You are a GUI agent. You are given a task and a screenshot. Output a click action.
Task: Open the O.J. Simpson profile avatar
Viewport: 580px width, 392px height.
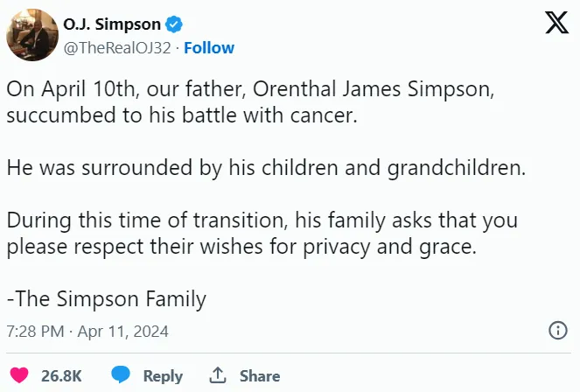pyautogui.click(x=31, y=35)
